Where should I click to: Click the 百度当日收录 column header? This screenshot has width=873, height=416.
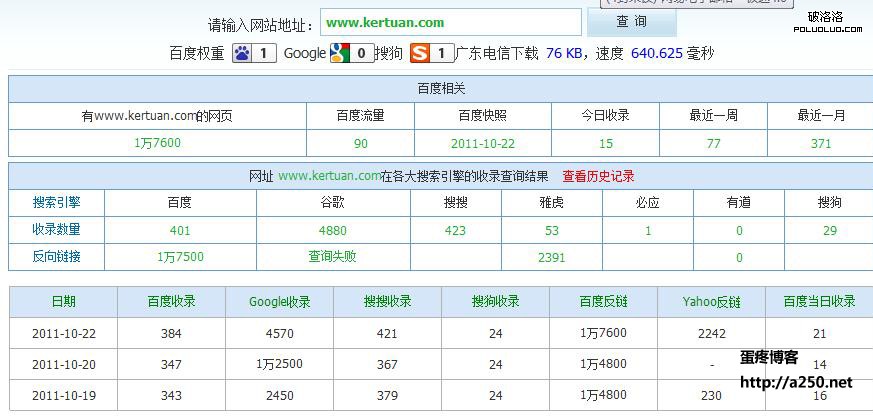click(819, 301)
